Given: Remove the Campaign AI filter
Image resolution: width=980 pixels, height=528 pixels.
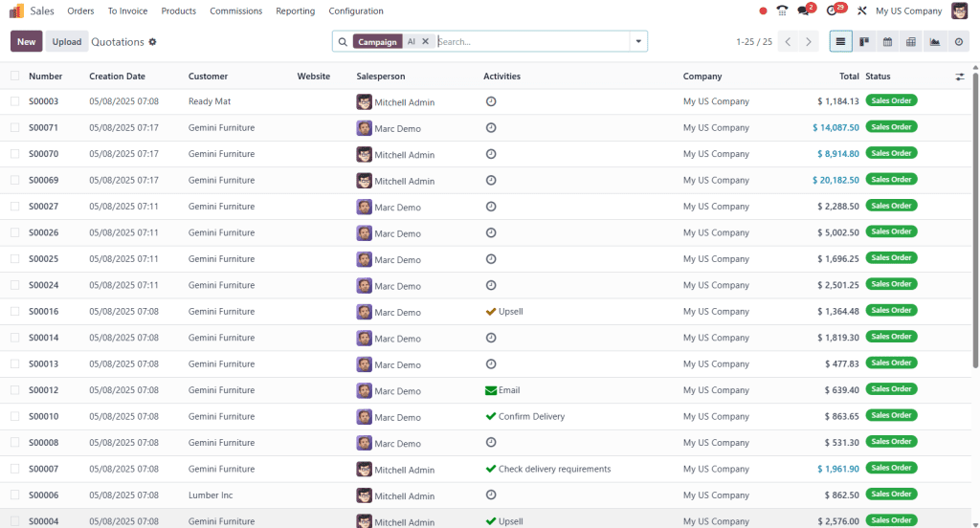Looking at the screenshot, I should coord(426,42).
